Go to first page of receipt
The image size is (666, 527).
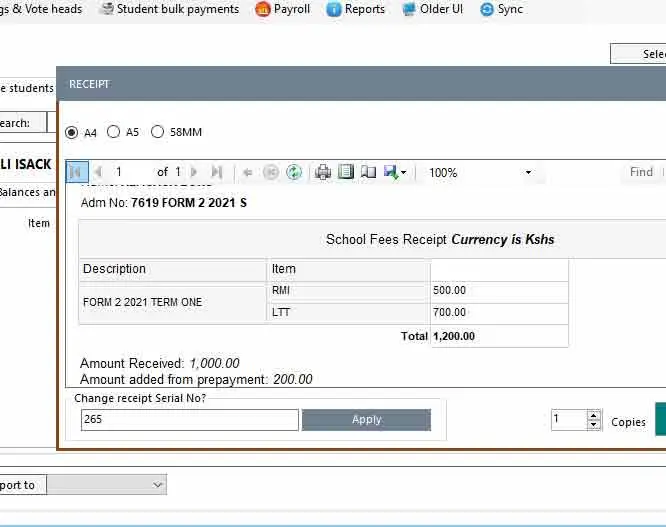(x=77, y=172)
